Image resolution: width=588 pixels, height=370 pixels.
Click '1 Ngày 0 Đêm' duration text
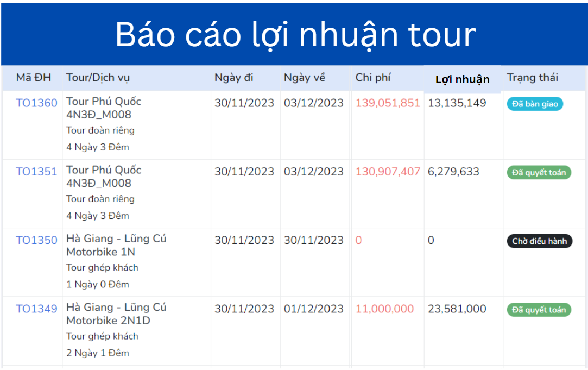pos(98,285)
